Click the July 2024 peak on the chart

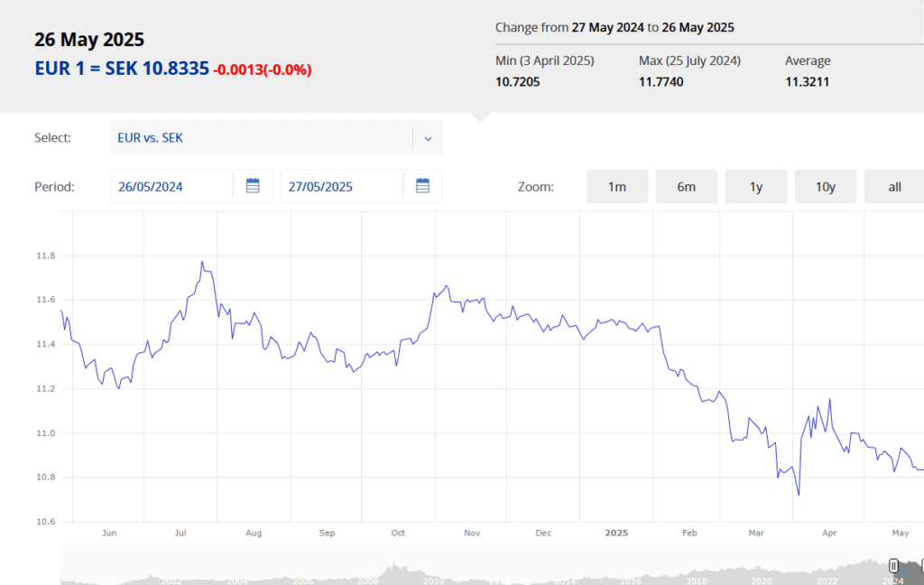(x=202, y=262)
